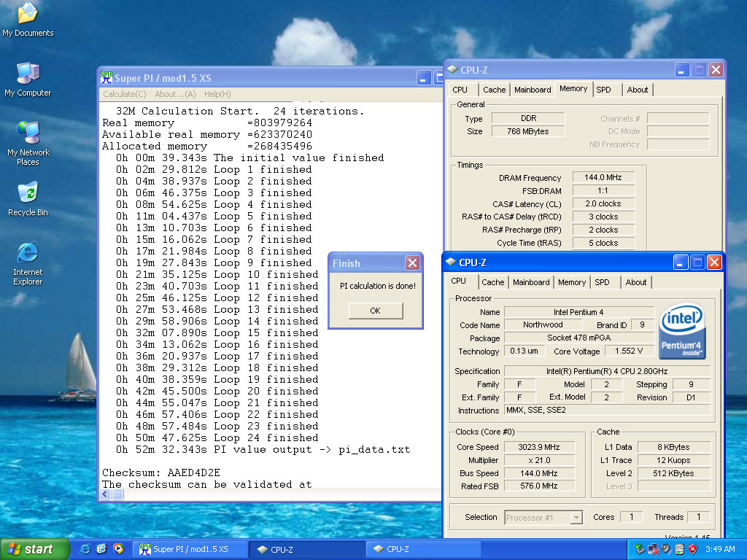Open My Documents desktop icon
This screenshot has width=747, height=560.
[x=28, y=19]
